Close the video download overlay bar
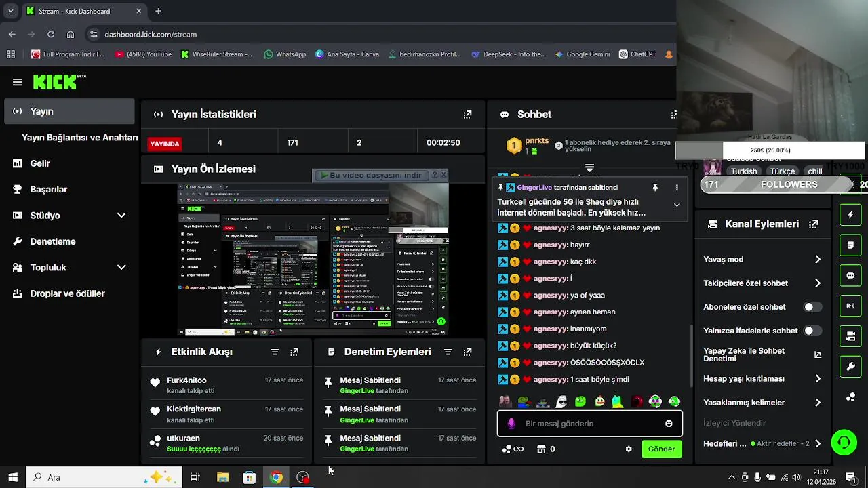Screen dimensions: 868x488 (x=443, y=175)
